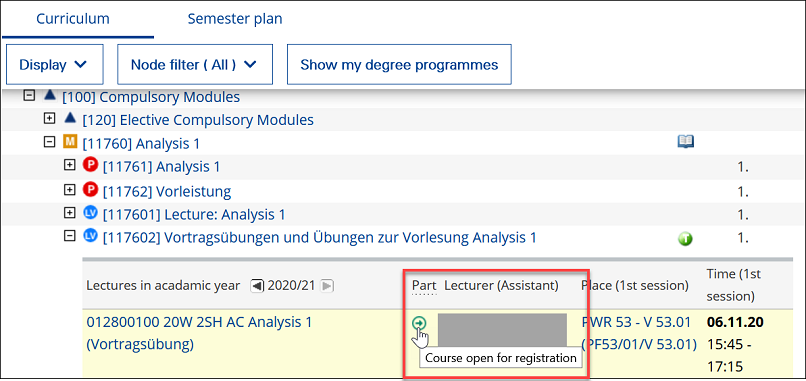Open the 012800100 20W 2SH AC Analysis 1 link

[199, 333]
